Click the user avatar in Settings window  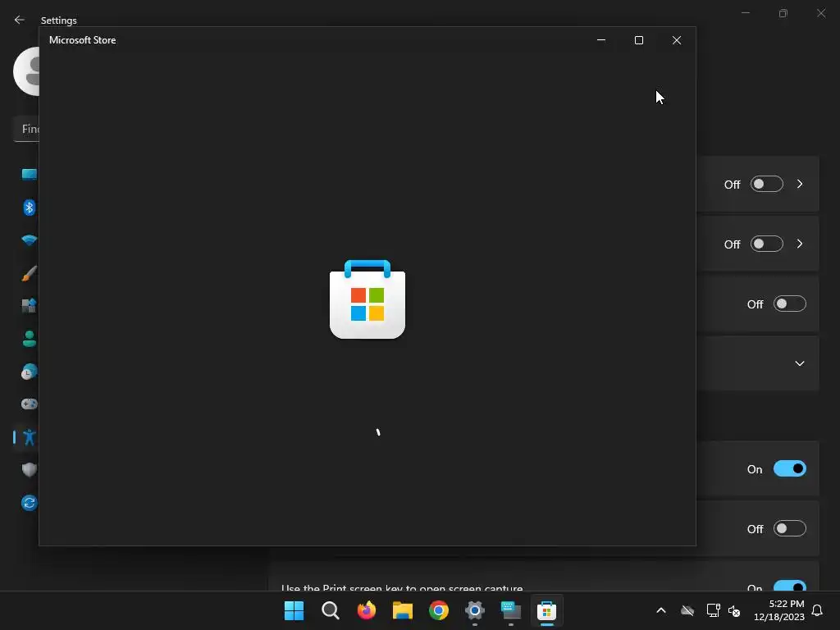[x=26, y=71]
